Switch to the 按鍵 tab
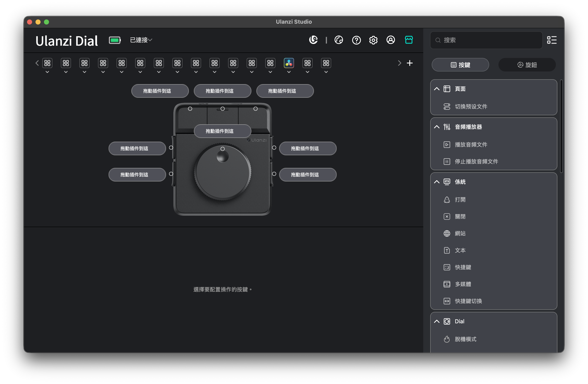This screenshot has width=588, height=384. [x=460, y=65]
